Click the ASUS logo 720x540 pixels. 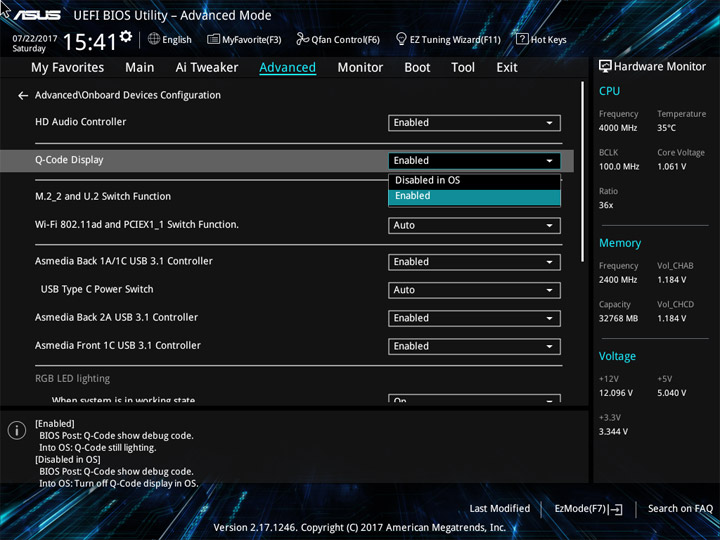[x=37, y=15]
